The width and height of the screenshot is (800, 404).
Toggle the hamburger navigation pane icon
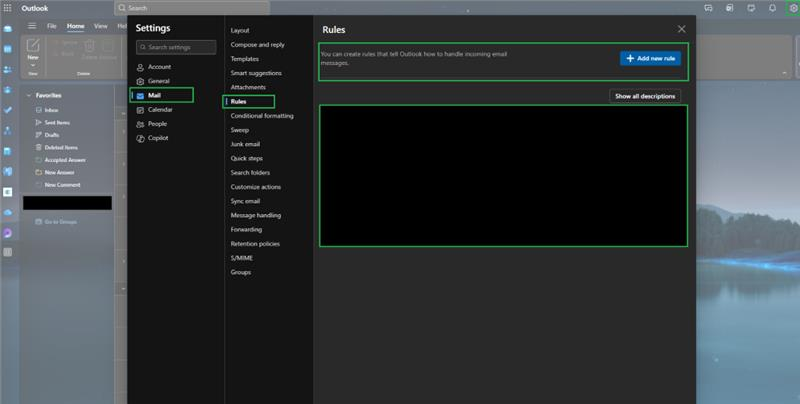tap(32, 26)
